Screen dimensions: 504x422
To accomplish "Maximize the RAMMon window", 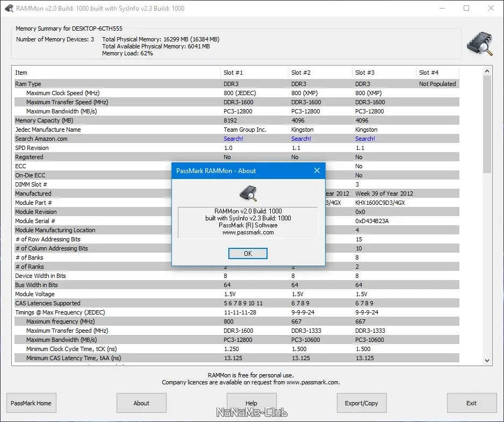I will [x=466, y=9].
